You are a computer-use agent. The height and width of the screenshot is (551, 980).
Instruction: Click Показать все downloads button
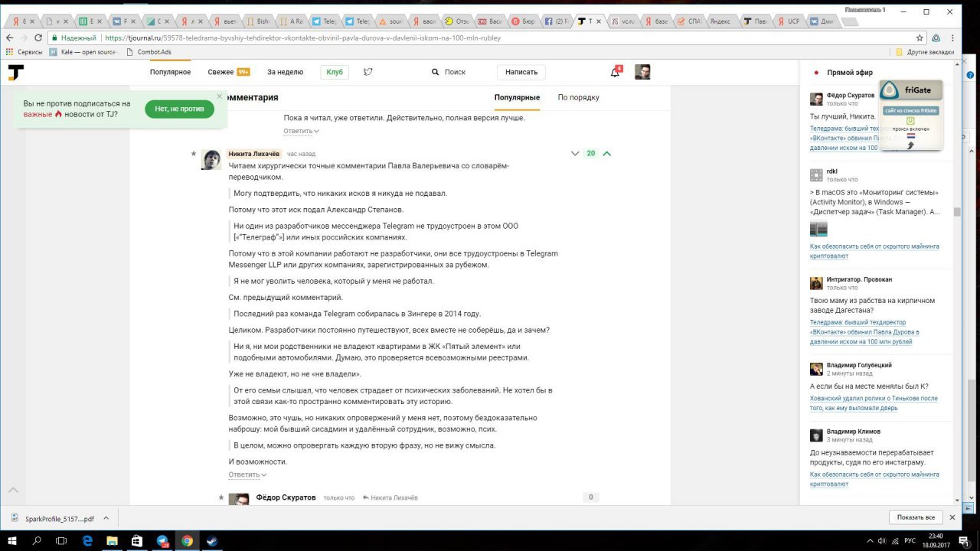[916, 517]
